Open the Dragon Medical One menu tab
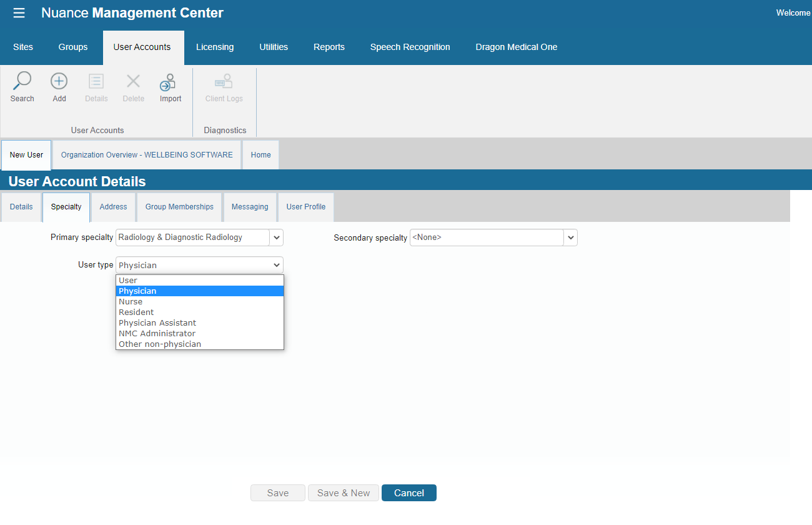This screenshot has width=812, height=525. tap(517, 47)
